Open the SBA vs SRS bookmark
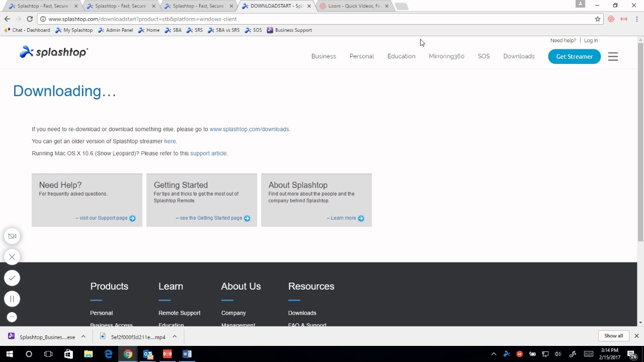This screenshot has height=362, width=644. [223, 30]
